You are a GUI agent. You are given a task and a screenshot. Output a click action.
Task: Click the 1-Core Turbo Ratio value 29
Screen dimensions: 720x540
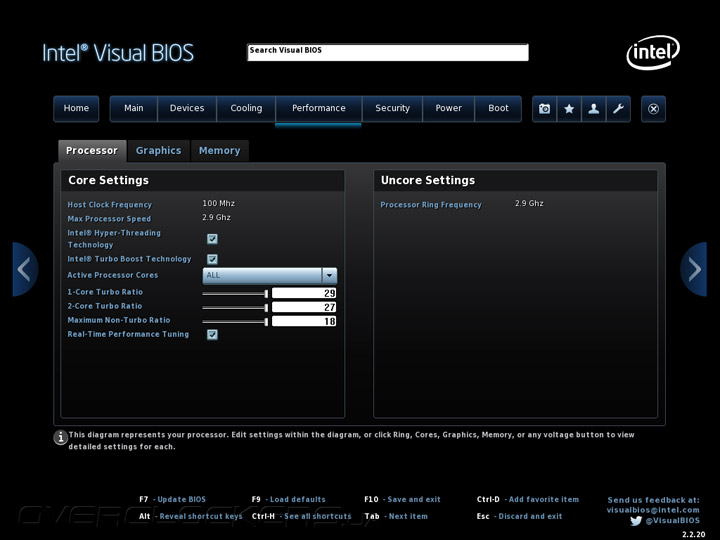(304, 293)
